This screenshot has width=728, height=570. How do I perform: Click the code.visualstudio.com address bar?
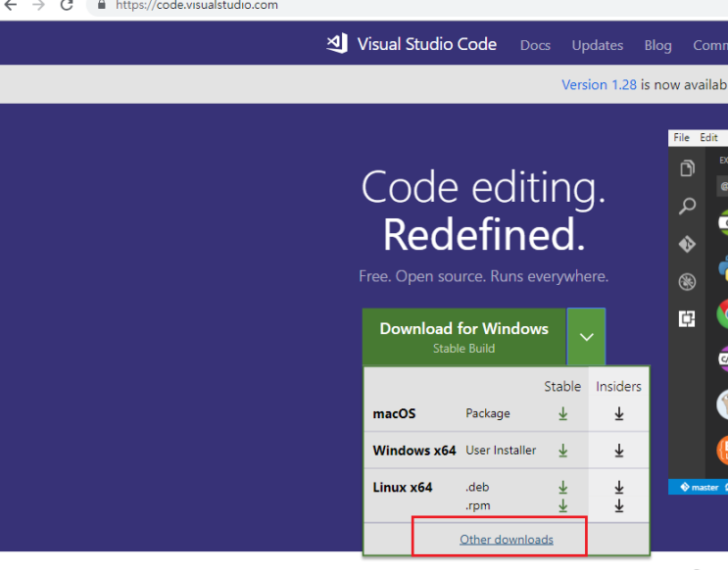409,6
